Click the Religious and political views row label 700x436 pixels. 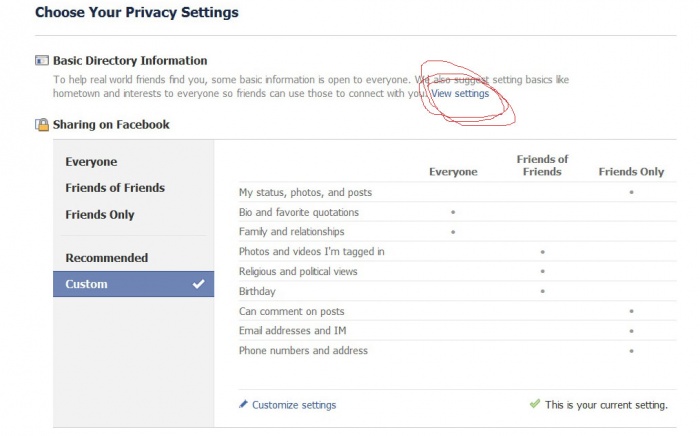coord(298,271)
